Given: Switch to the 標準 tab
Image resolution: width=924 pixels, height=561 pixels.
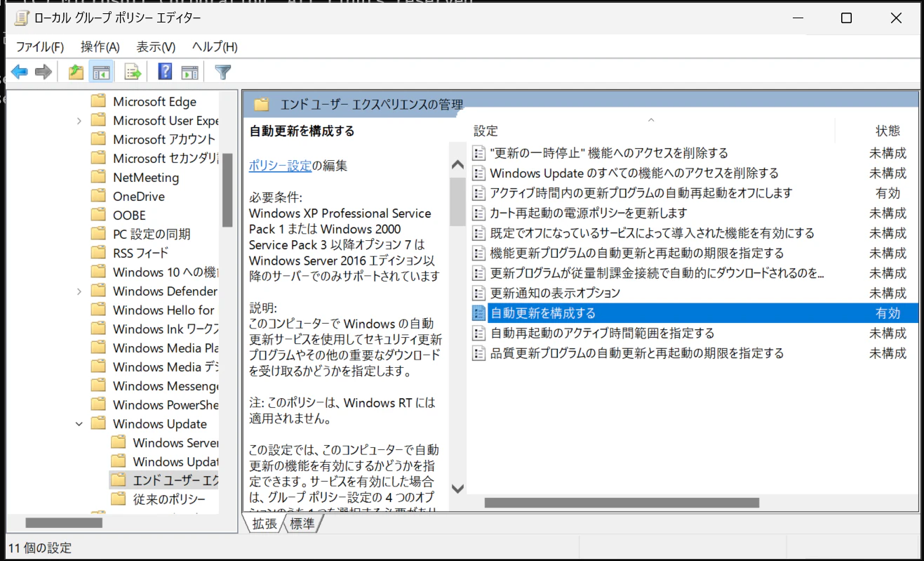Looking at the screenshot, I should (302, 524).
